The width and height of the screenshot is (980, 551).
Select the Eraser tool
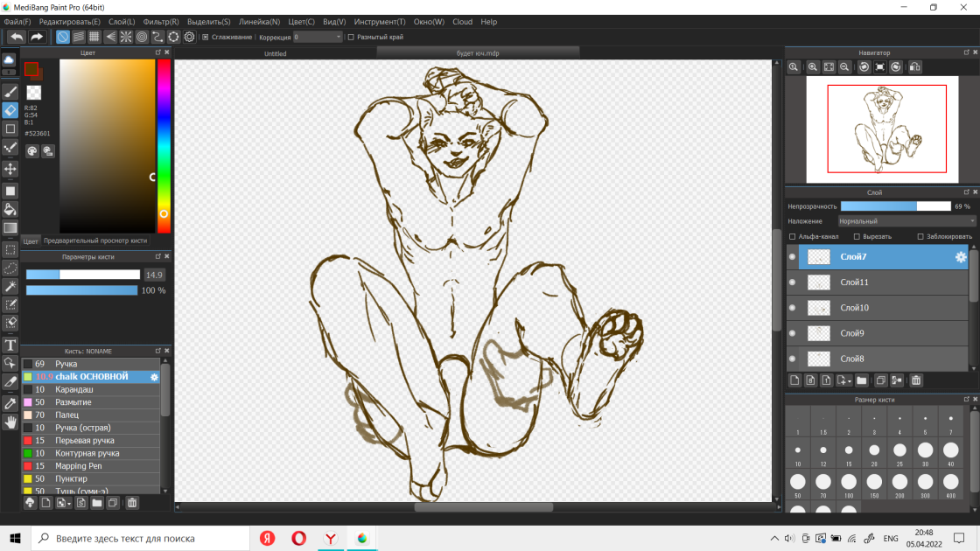click(10, 110)
